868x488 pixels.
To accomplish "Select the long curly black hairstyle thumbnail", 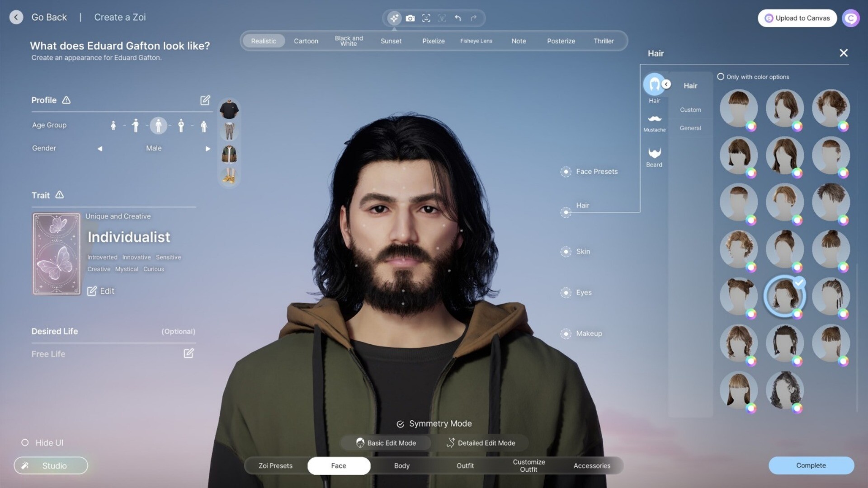I will coord(784,389).
